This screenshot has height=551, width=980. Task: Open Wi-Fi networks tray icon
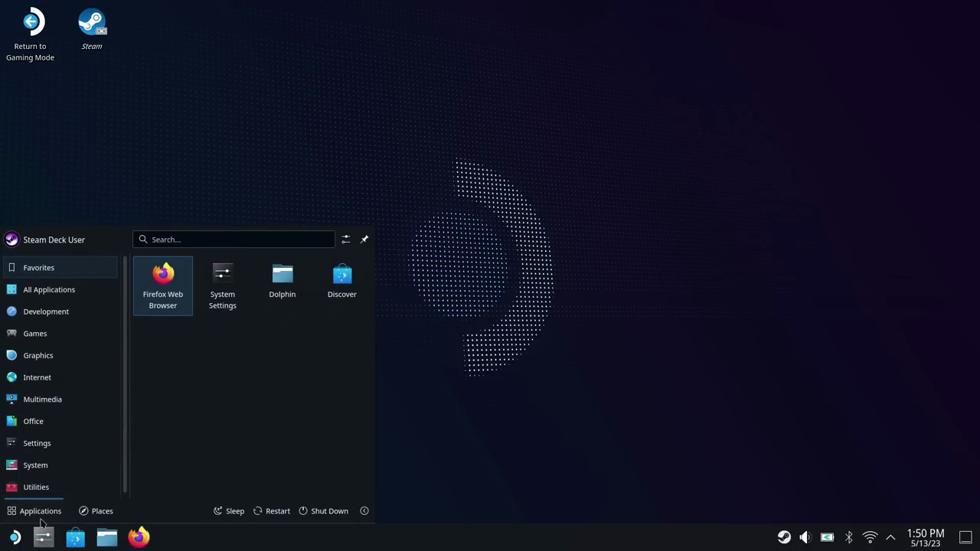870,537
